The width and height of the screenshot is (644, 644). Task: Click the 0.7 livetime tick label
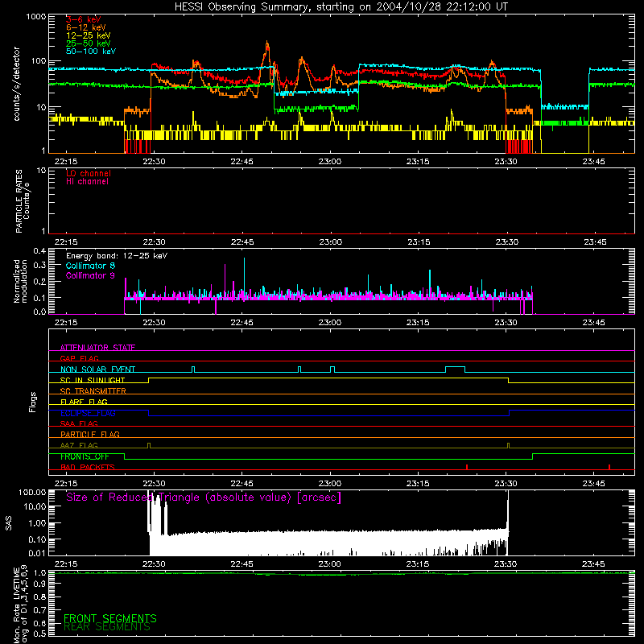[x=39, y=610]
